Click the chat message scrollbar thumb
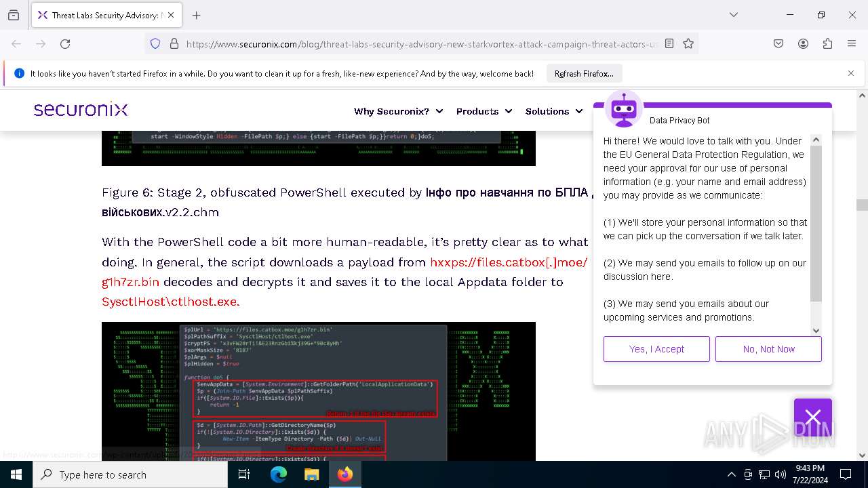Image resolution: width=868 pixels, height=488 pixels. point(816,223)
